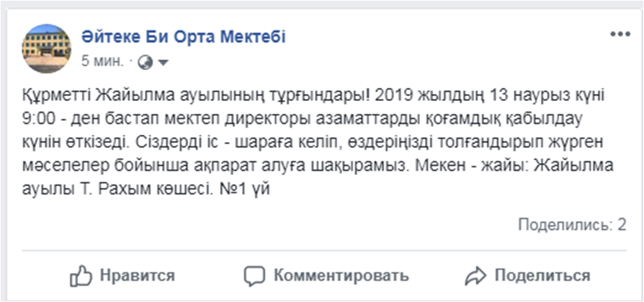View who shared via Поделились: 2
The width and height of the screenshot is (644, 302).
[572, 225]
